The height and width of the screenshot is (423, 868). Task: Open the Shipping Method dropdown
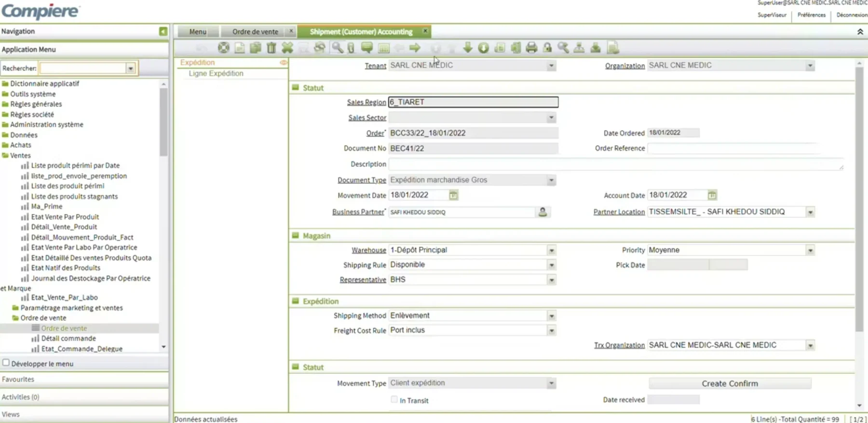[x=551, y=316]
